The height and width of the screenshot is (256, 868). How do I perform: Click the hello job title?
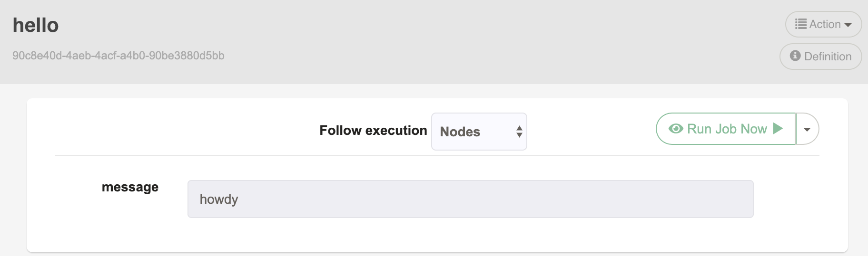click(x=36, y=25)
